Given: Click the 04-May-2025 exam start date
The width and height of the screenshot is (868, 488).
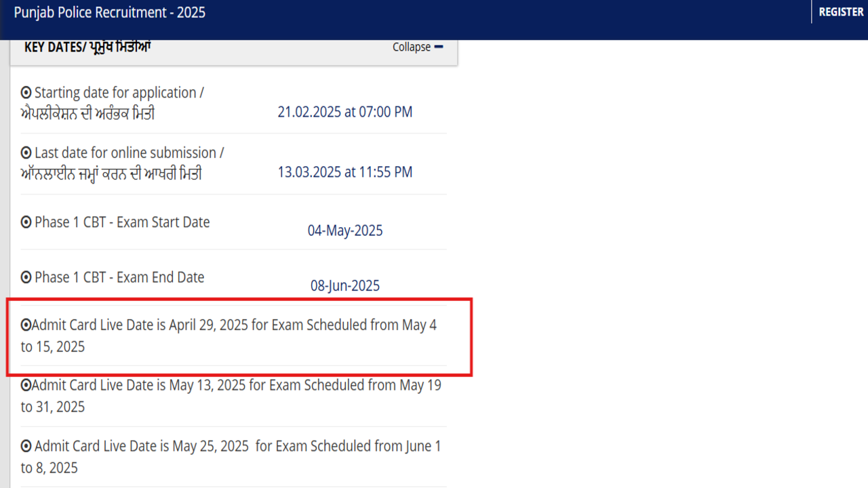Looking at the screenshot, I should (345, 231).
